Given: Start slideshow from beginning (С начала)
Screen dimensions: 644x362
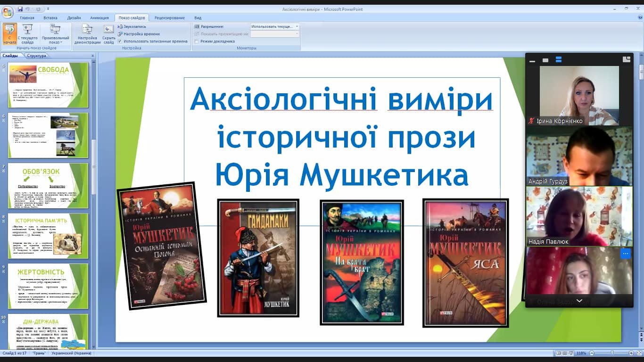Looking at the screenshot, I should pyautogui.click(x=9, y=34).
